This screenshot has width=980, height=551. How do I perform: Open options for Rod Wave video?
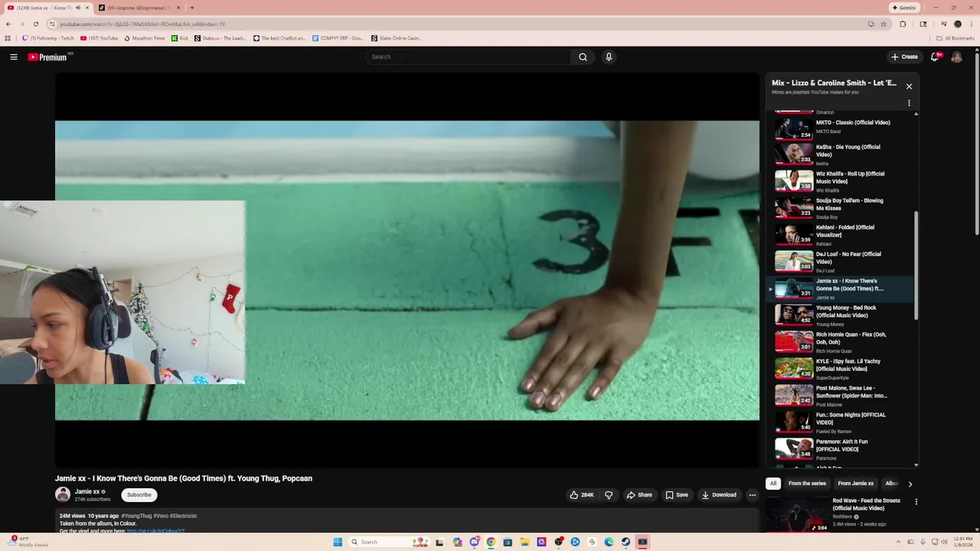click(x=916, y=502)
